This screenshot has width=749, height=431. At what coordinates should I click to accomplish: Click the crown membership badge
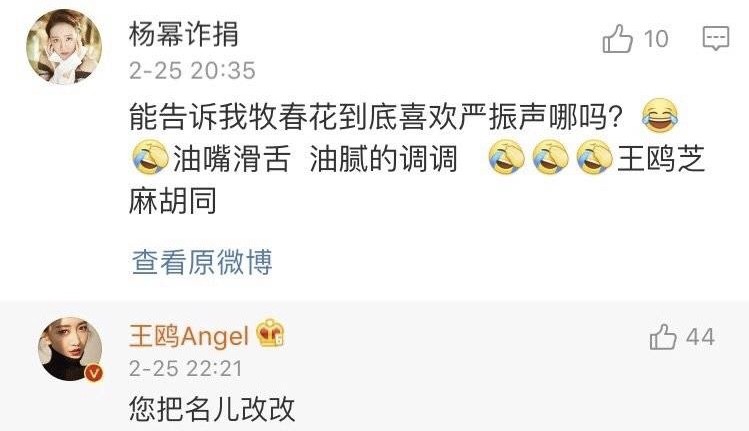[x=270, y=333]
